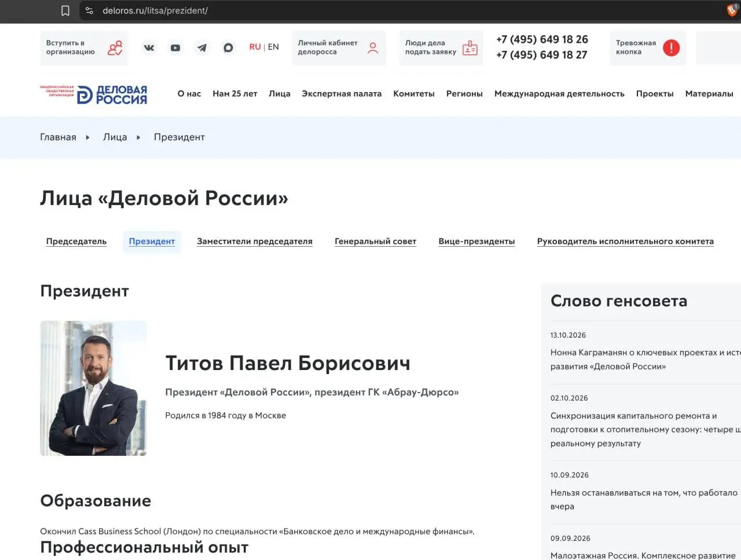741x560 pixels.
Task: Open Руководитель исполнительного комитета tab
Action: pos(625,241)
